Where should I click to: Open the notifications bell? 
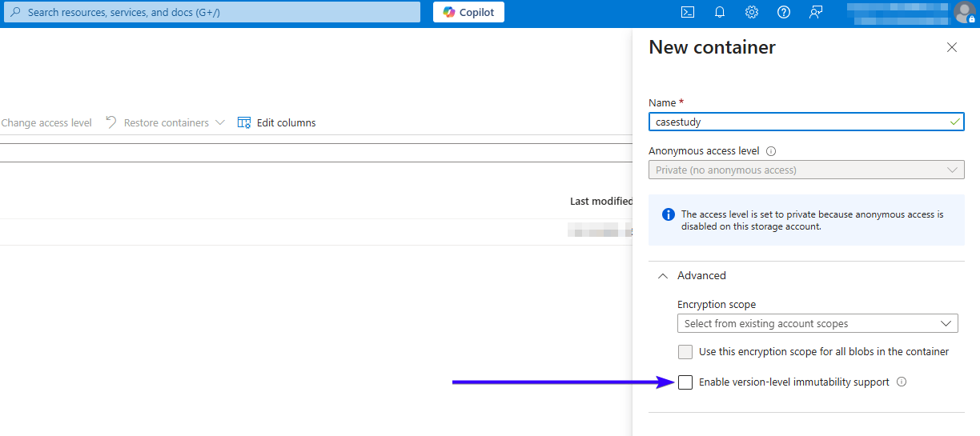pyautogui.click(x=719, y=12)
